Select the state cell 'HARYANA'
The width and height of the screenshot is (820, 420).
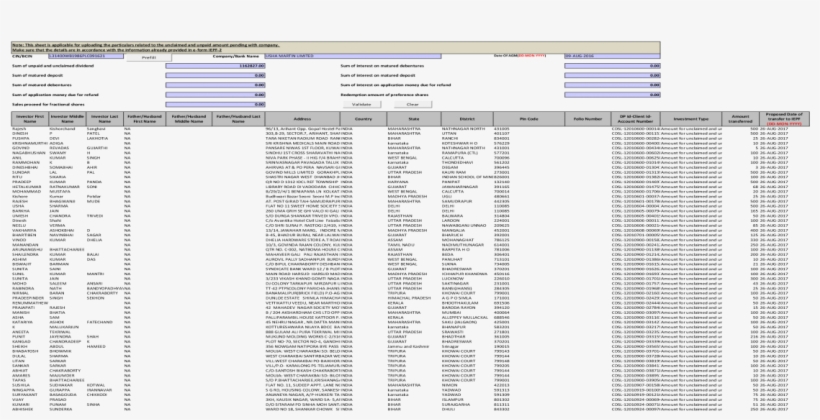pyautogui.click(x=414, y=182)
